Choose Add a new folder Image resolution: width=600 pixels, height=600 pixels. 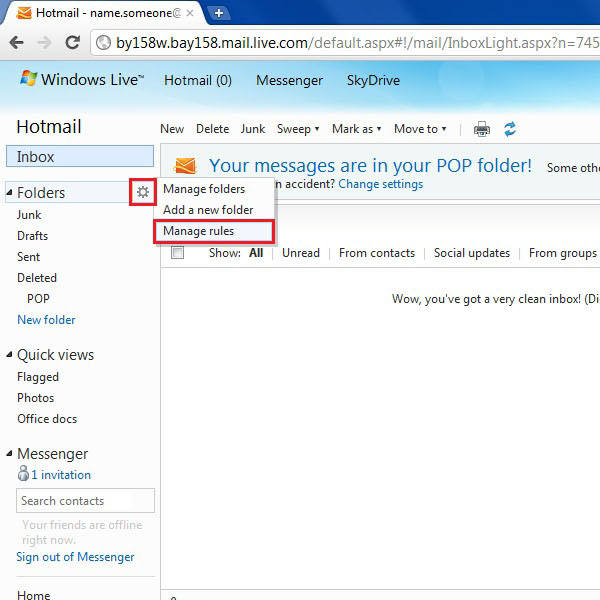point(214,210)
